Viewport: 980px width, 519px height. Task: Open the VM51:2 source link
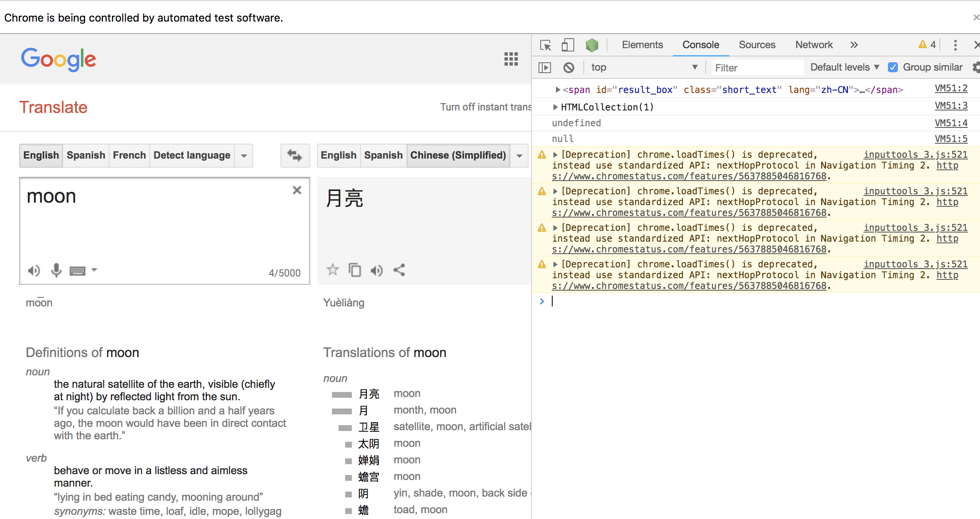coord(951,88)
